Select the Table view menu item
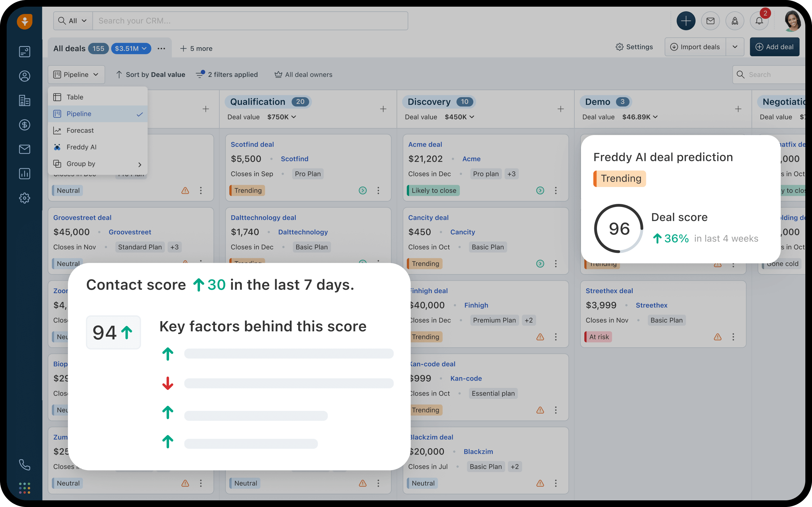This screenshot has width=812, height=507. [75, 97]
